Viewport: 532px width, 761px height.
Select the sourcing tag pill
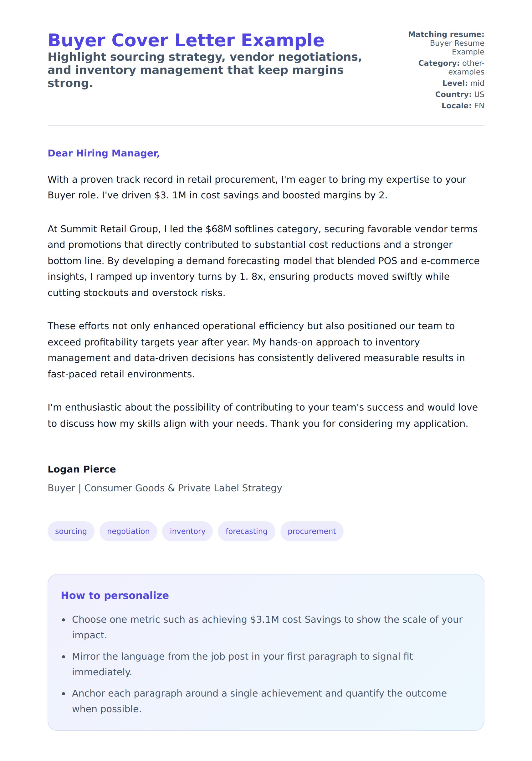(x=71, y=531)
